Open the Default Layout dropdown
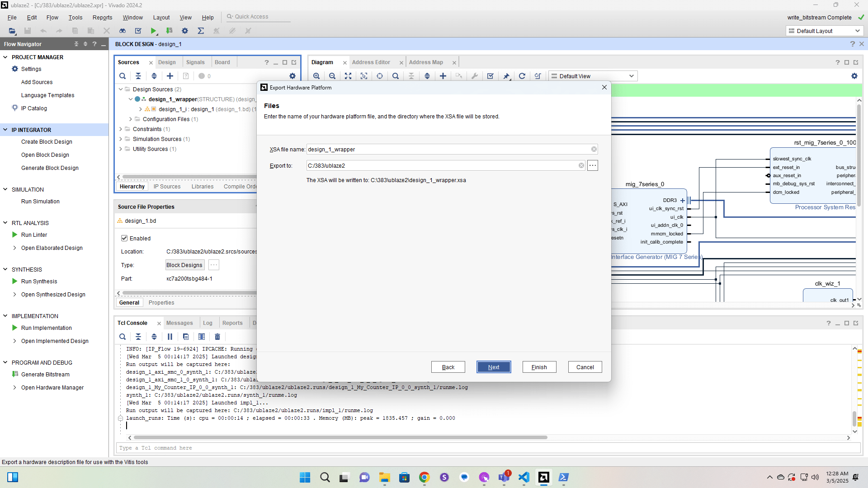Image resolution: width=868 pixels, height=488 pixels. point(825,31)
